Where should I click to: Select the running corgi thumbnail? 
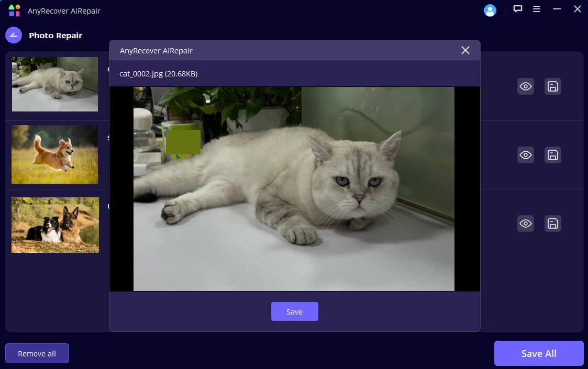[55, 154]
